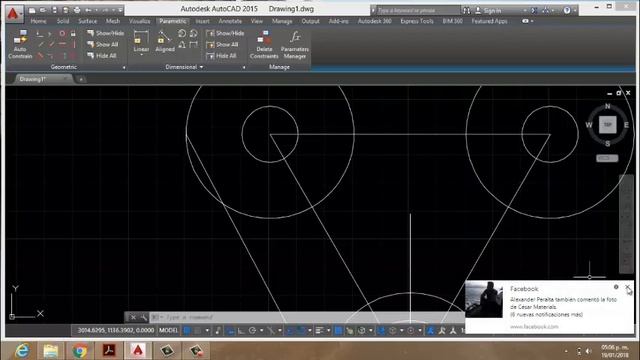Screen dimensions: 640x360
Task: Apply the Fix lock geometric constraint
Action: (73, 33)
